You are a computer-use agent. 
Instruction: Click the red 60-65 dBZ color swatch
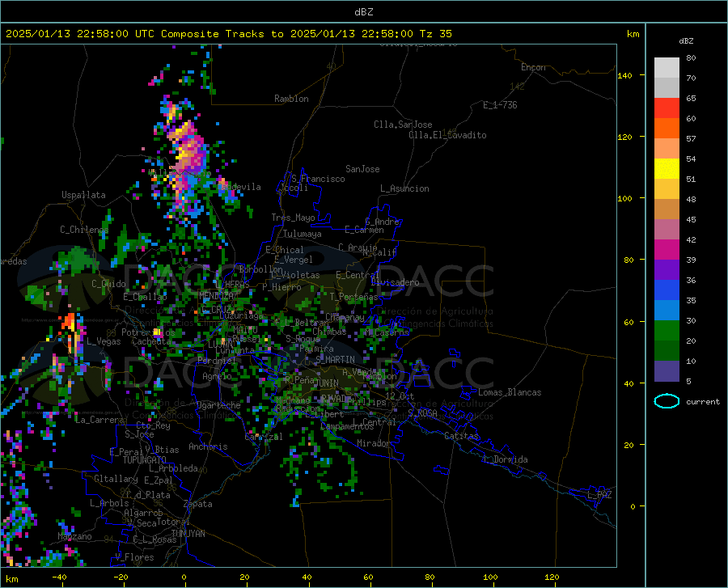point(667,108)
